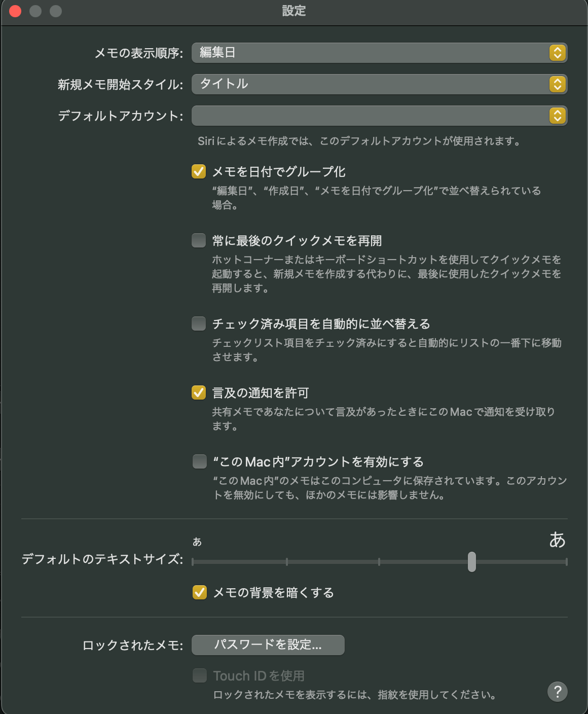This screenshot has width=588, height=714.
Task: Enable 常に最後のクイックメモを再開 checkbox
Action: click(199, 240)
